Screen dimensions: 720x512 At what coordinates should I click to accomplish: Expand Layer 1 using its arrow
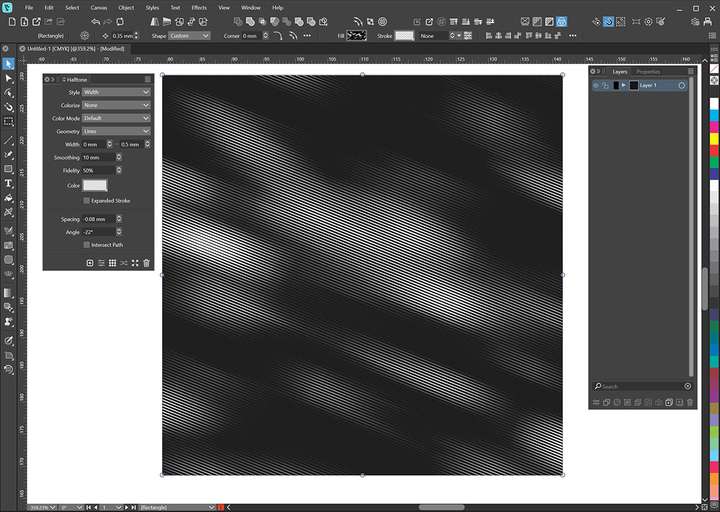pos(624,86)
